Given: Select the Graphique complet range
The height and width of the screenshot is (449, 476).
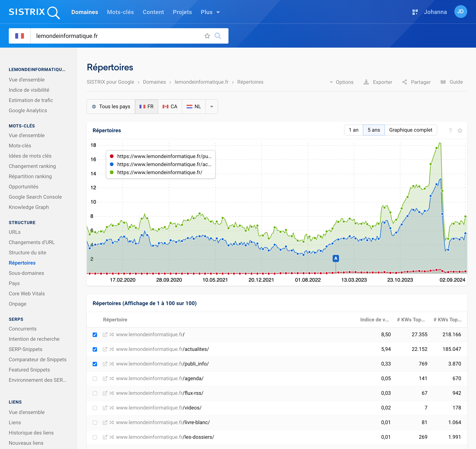Looking at the screenshot, I should click(x=410, y=130).
